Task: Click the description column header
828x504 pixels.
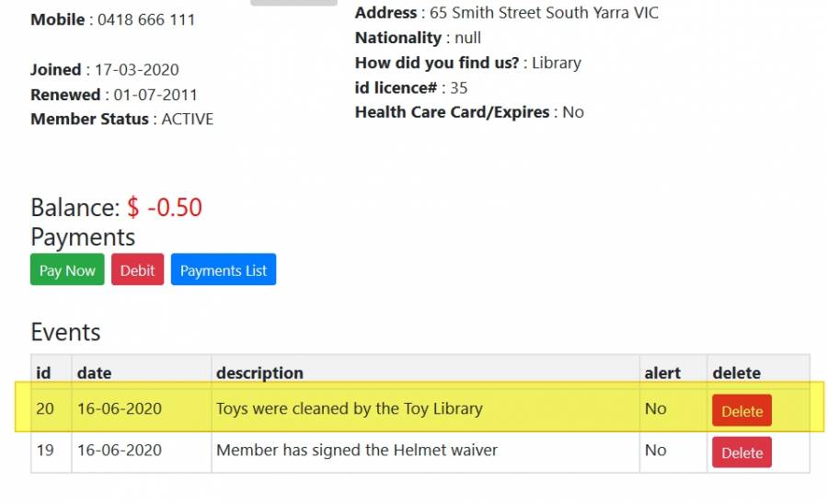Action: 259,372
